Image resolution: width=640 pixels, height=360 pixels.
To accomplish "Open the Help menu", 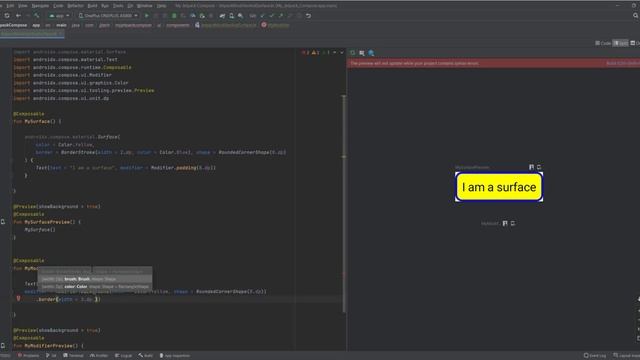I will click(x=162, y=6).
